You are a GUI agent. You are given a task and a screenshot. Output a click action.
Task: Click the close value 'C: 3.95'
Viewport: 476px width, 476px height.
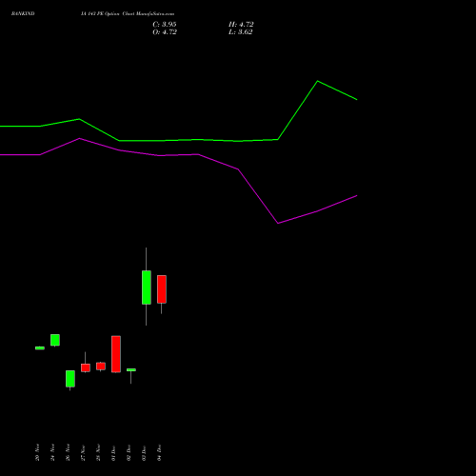pyautogui.click(x=165, y=25)
